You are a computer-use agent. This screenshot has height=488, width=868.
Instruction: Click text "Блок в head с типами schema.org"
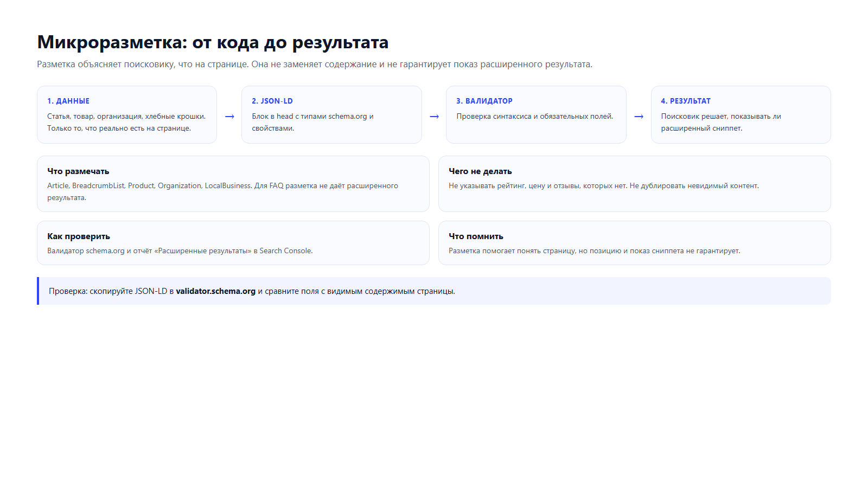309,116
